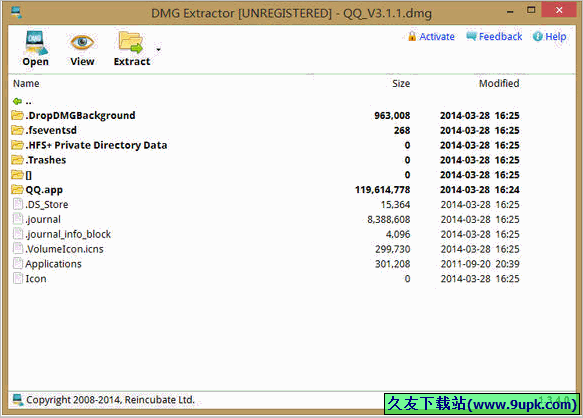Click size value 119,614,778

pyautogui.click(x=383, y=190)
